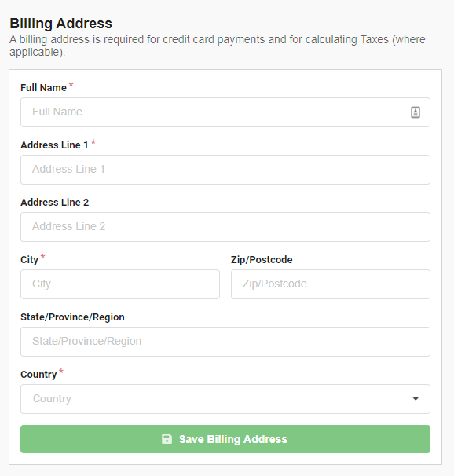Click into the Address Line 1 field
Viewport: 454px width, 476px height.
[225, 170]
